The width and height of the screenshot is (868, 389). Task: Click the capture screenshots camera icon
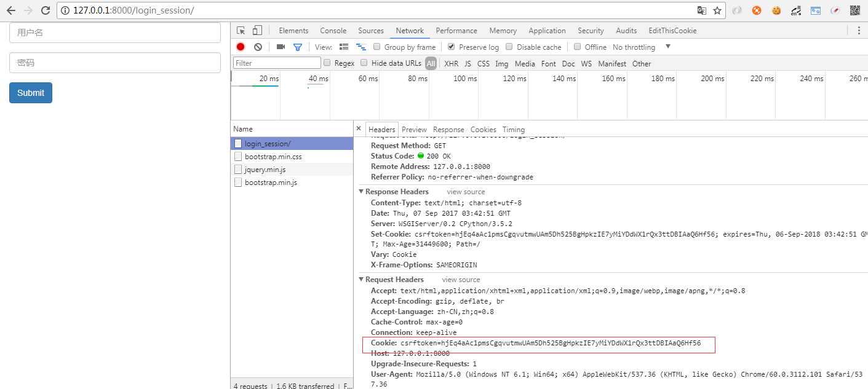point(281,47)
